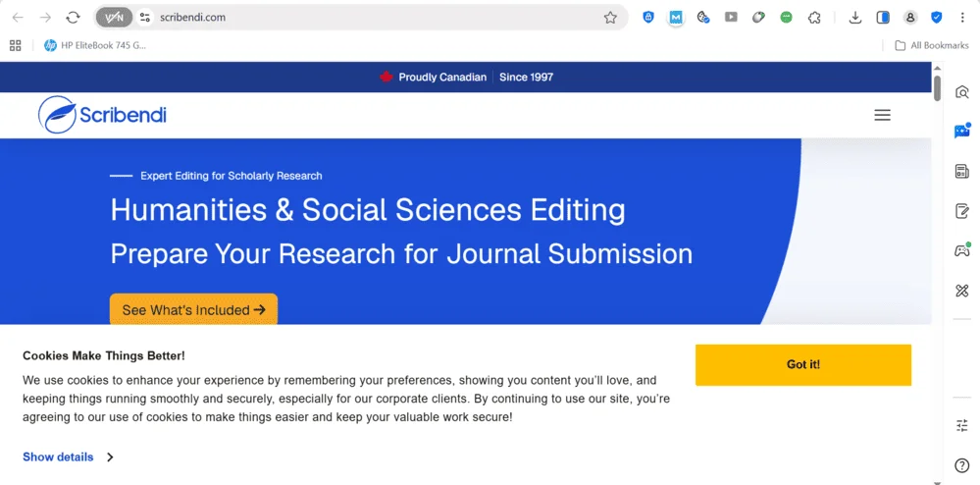Go back using the browser back arrow
This screenshot has height=485, width=980.
tap(18, 18)
